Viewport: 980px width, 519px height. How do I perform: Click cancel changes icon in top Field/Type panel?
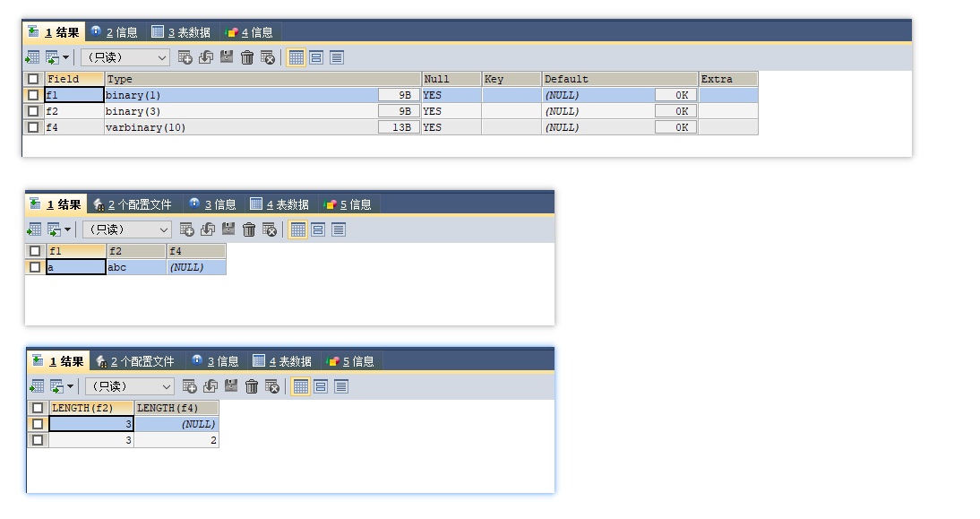268,57
